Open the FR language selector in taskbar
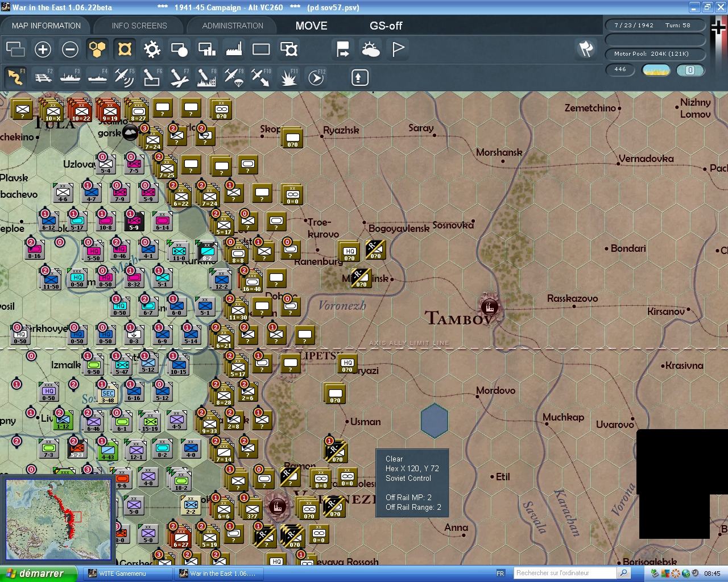This screenshot has height=582, width=728. point(500,572)
